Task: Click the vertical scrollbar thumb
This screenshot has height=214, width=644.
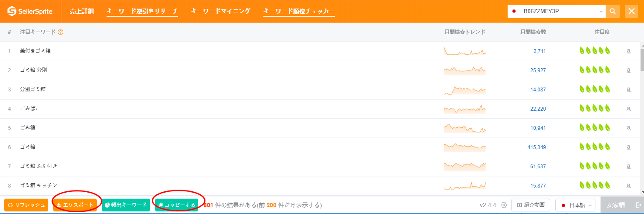Action: click(642, 60)
